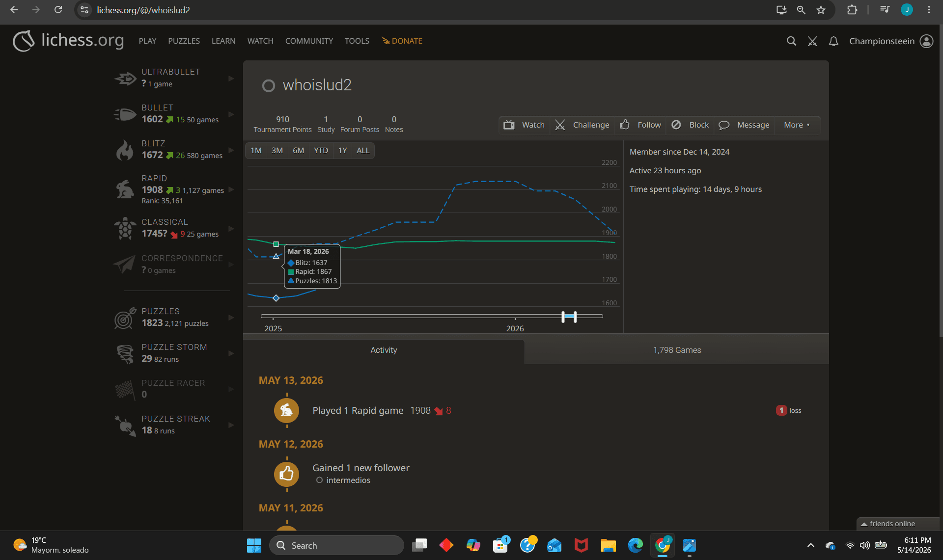The height and width of the screenshot is (560, 943).
Task: Send a Message to whoislud2
Action: tap(744, 125)
